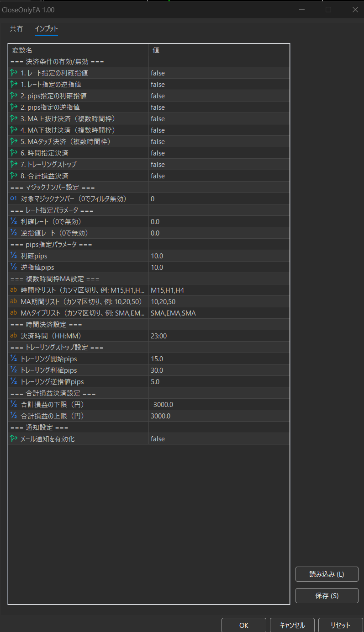Screen dimensions: 364x632
Task: Open value dropdown for 2. pips指定の逆指値
Action: (x=218, y=107)
